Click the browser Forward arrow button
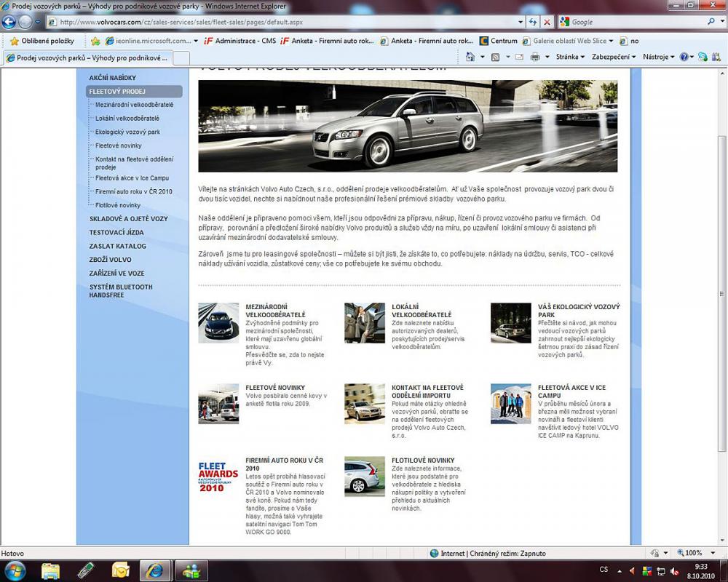This screenshot has height=582, width=728. pyautogui.click(x=25, y=21)
